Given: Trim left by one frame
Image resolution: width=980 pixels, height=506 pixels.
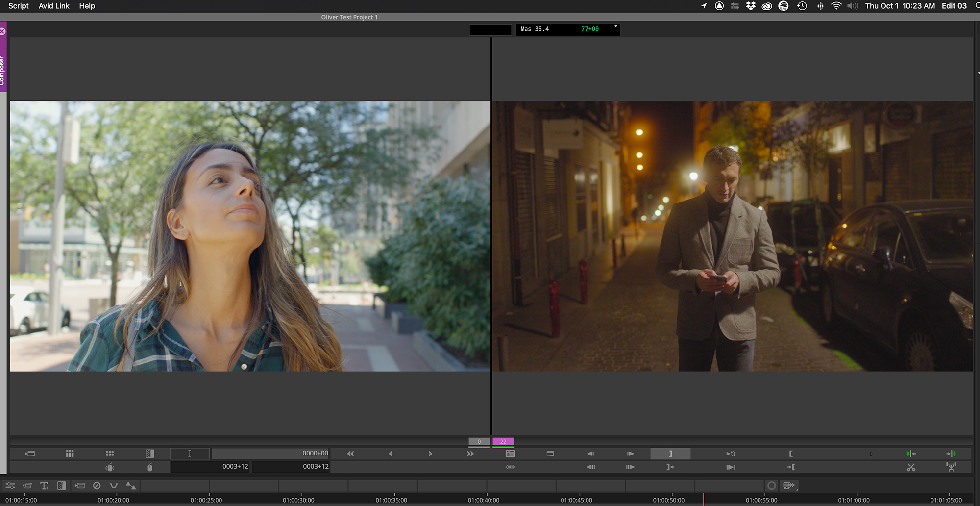Looking at the screenshot, I should pyautogui.click(x=391, y=454).
